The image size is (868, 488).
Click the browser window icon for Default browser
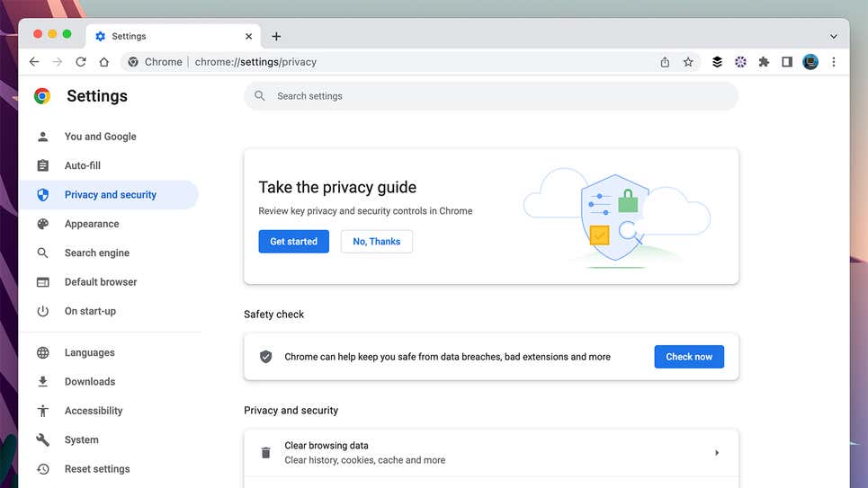42,282
